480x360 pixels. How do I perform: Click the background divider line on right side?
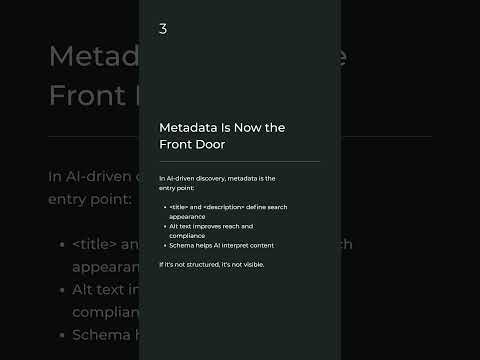[386, 136]
